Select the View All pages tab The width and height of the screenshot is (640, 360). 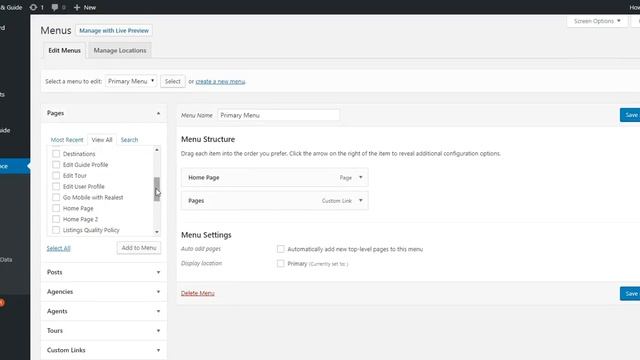[102, 140]
